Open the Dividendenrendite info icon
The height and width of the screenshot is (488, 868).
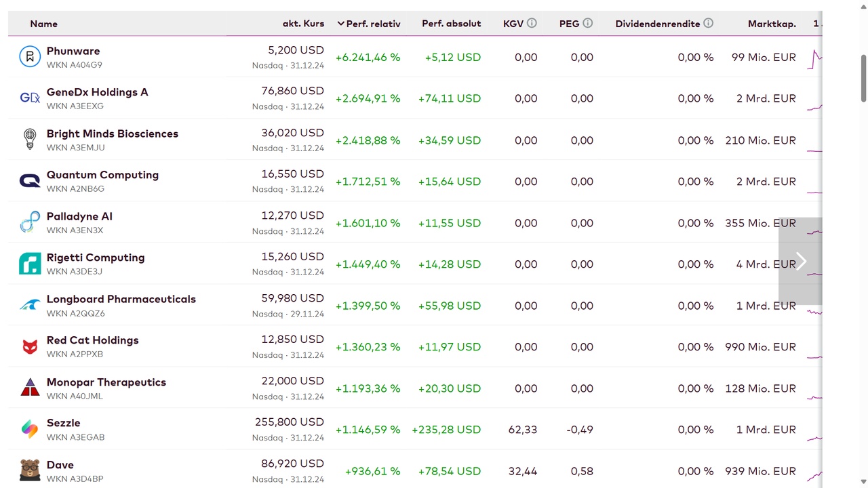[708, 23]
